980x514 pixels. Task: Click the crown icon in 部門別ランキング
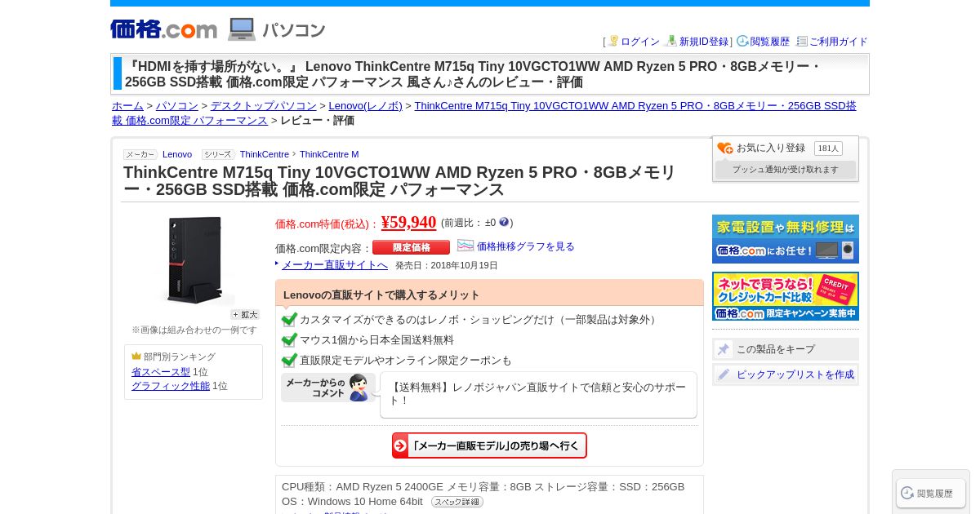(136, 357)
